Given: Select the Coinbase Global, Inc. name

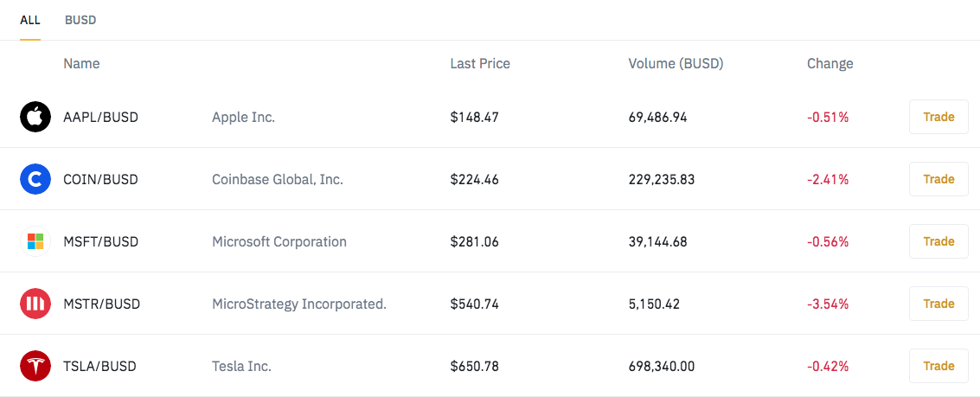Looking at the screenshot, I should [x=278, y=179].
